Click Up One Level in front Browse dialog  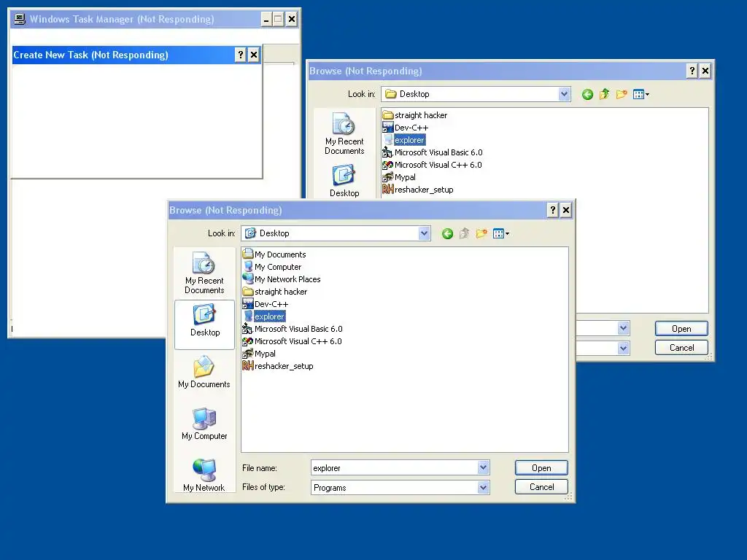tap(464, 233)
